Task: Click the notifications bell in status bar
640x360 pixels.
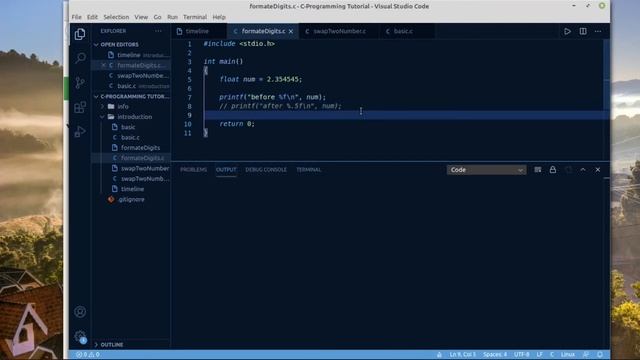Action: click(x=600, y=355)
